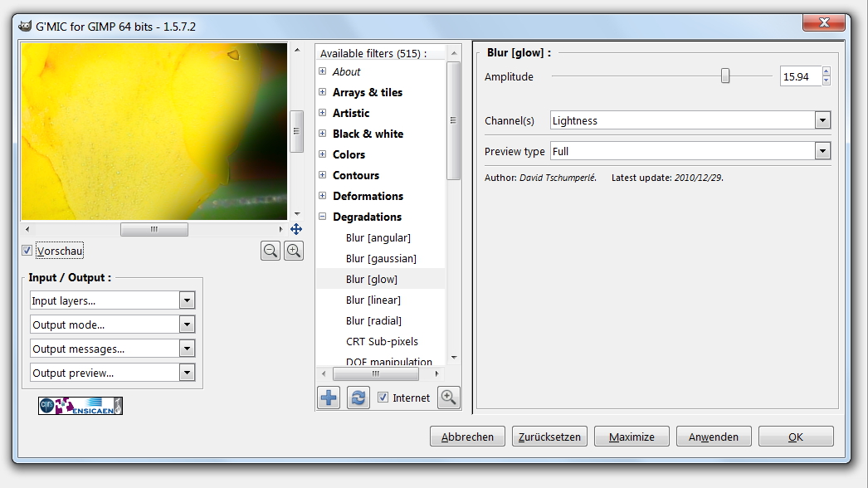Click the Amplitude slider handle
This screenshot has width=868, height=488.
(x=725, y=76)
